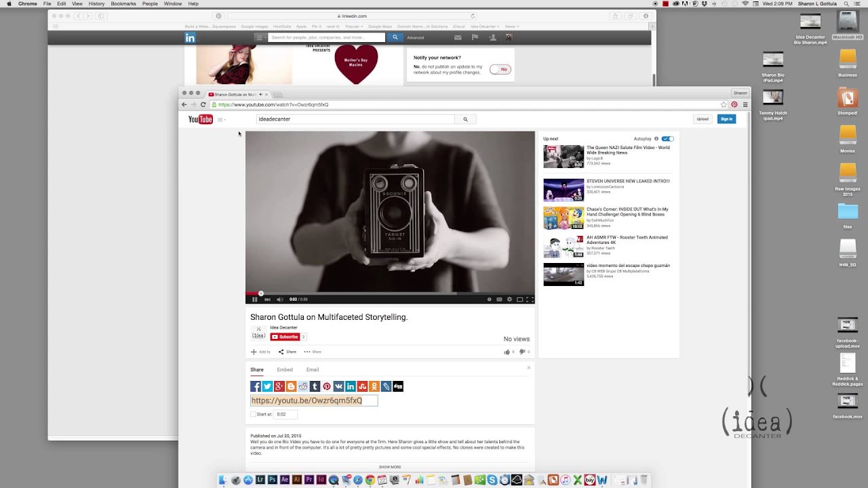Toggle the Autoplay switch off
Viewport: 868px width, 488px height.
tap(667, 138)
